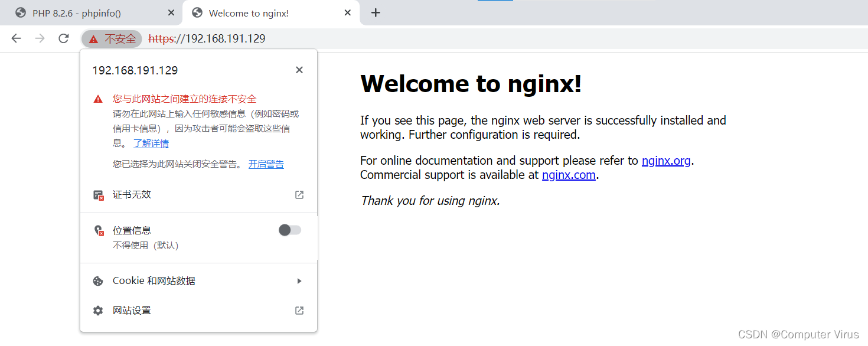
Task: Click the 了解详情 link
Action: point(151,143)
